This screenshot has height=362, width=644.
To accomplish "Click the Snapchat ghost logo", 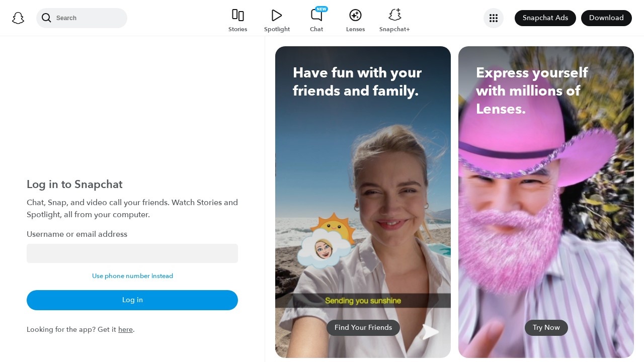I will [18, 18].
